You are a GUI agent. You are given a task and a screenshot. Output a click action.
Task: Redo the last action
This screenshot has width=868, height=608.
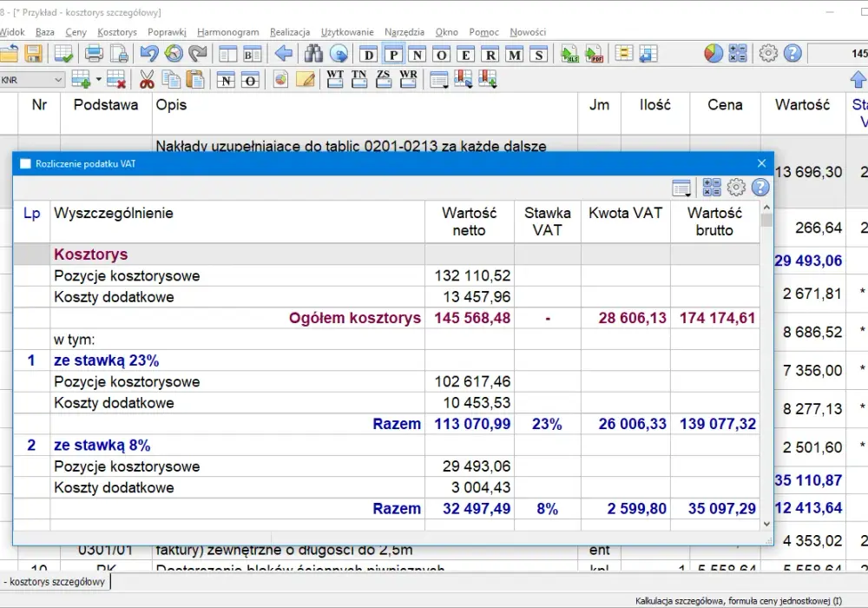(198, 54)
